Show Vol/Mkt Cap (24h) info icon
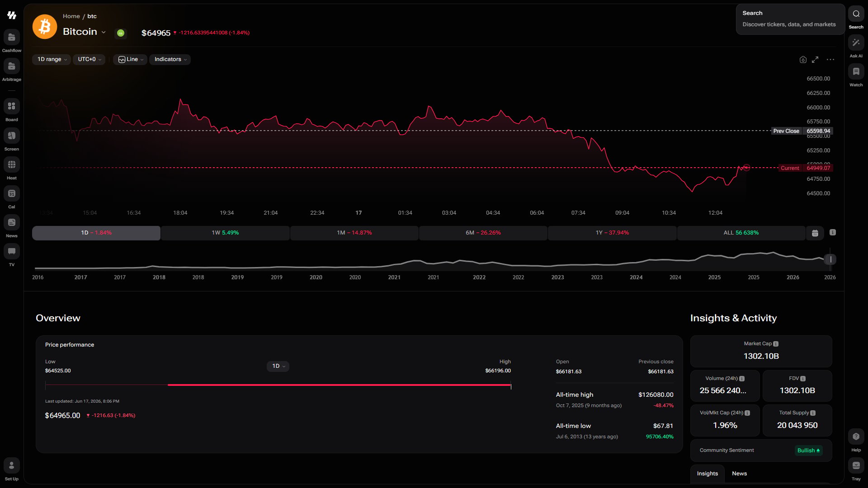This screenshot has width=868, height=488. click(x=747, y=413)
